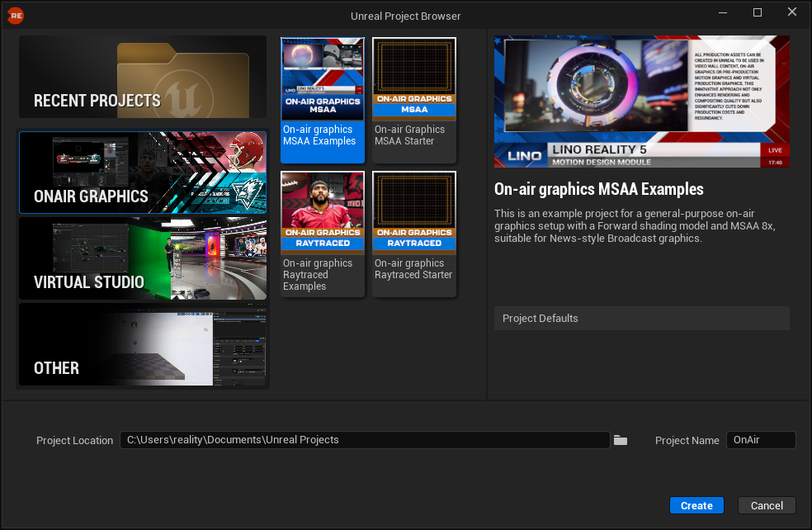Close the Project Browser window
This screenshot has width=812, height=530.
(792, 12)
